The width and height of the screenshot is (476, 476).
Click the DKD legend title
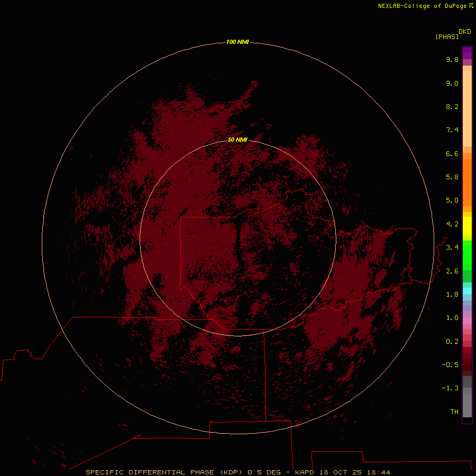(x=465, y=32)
